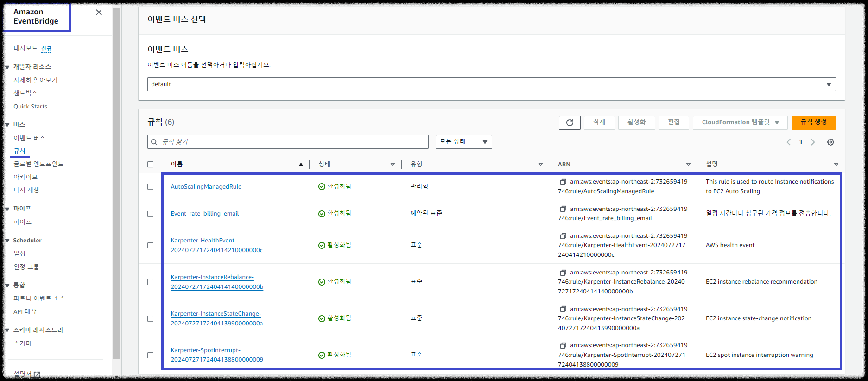
Task: Open 아카이브 in sidebar
Action: pos(25,177)
